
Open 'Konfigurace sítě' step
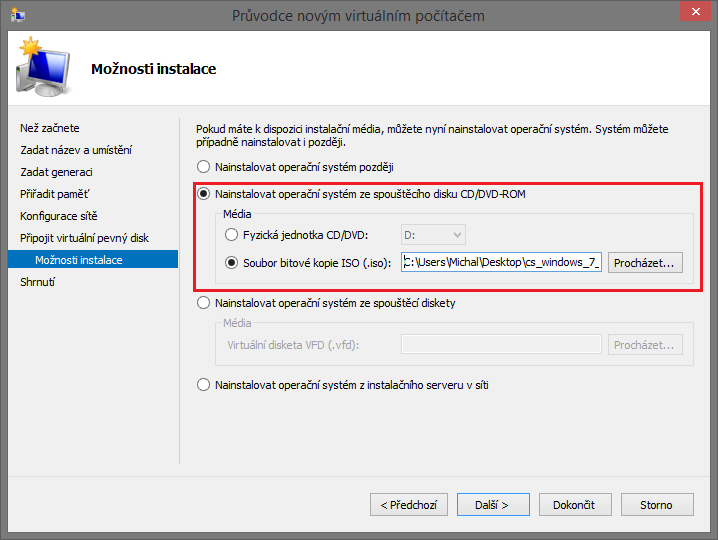pyautogui.click(x=59, y=216)
